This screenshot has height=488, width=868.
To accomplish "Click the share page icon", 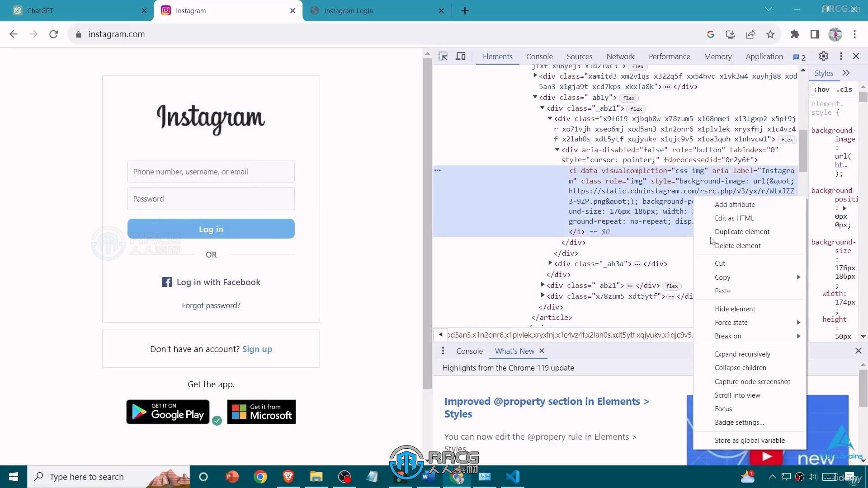I will pyautogui.click(x=750, y=34).
